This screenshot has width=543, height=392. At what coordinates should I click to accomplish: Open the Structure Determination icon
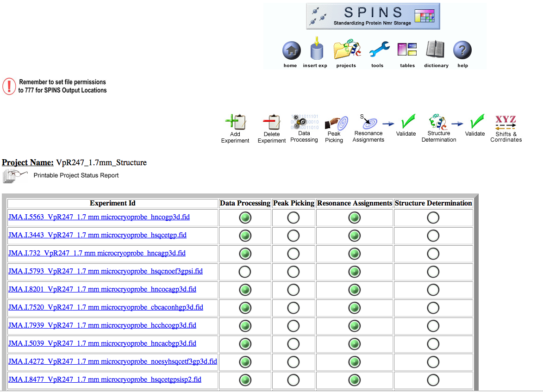(438, 122)
